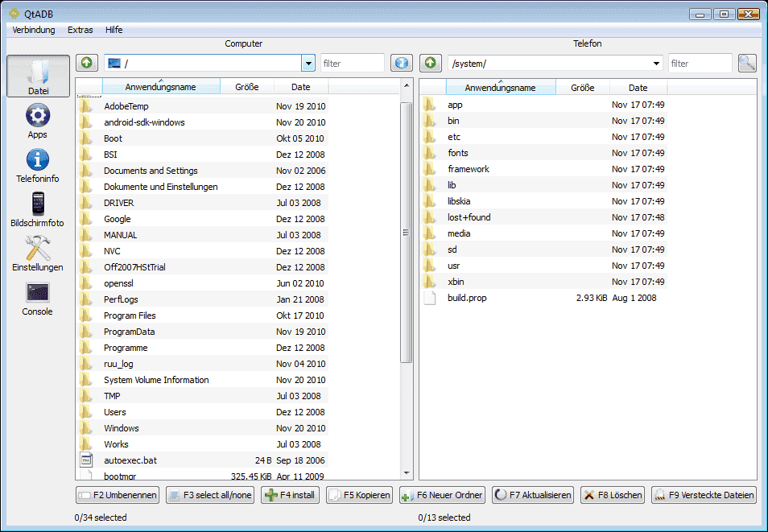Select the openssl folder
This screenshot has width=768, height=532.
[203, 283]
